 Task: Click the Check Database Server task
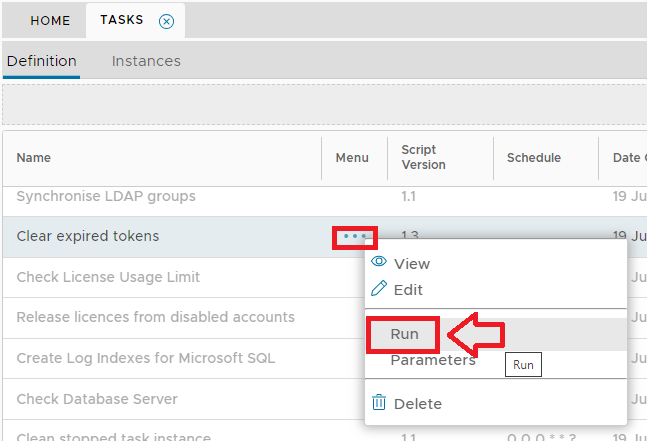[x=97, y=399]
